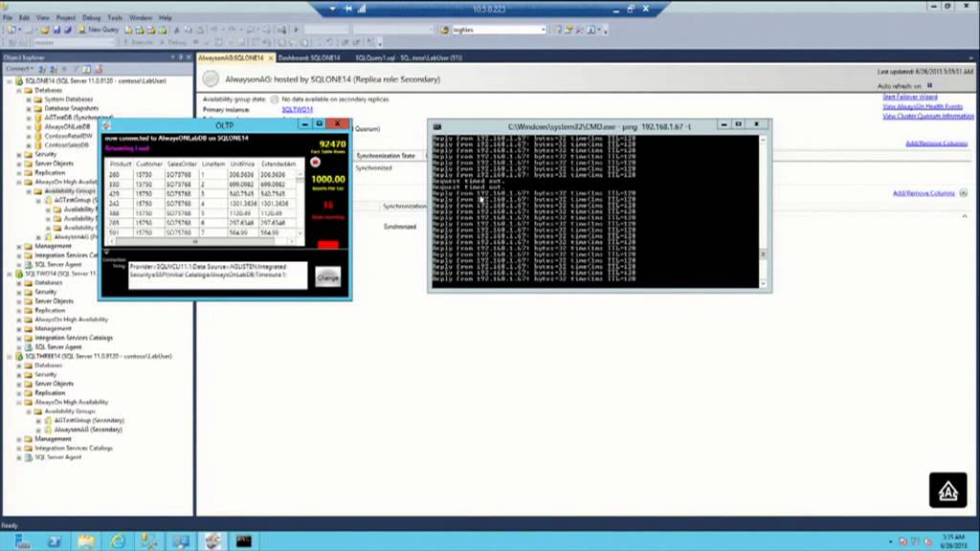Click the clock in the system tray
Image resolution: width=980 pixels, height=551 pixels.
click(x=954, y=541)
